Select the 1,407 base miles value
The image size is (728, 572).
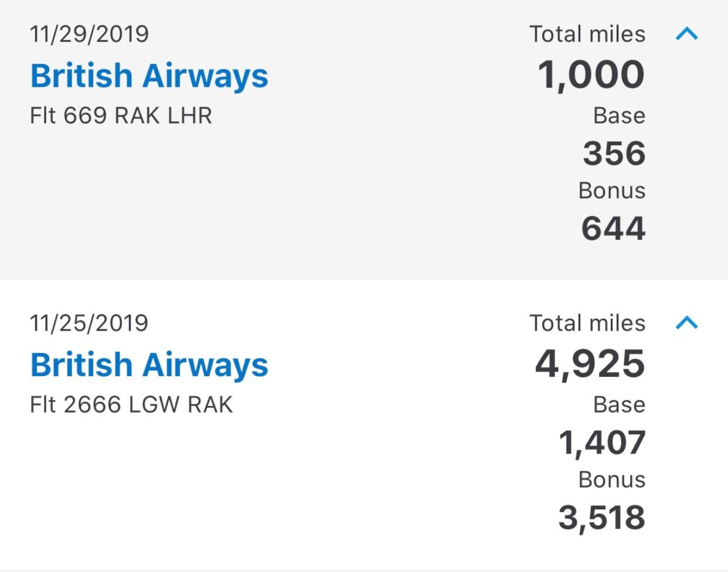point(602,442)
